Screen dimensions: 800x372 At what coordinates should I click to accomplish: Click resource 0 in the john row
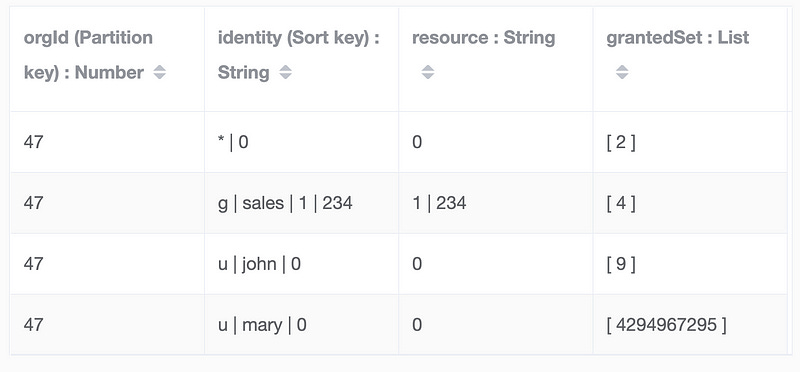click(x=417, y=264)
